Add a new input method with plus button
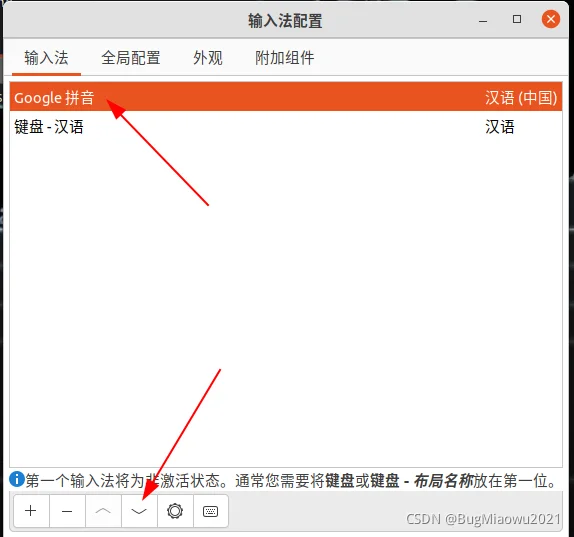The width and height of the screenshot is (574, 537). (31, 511)
